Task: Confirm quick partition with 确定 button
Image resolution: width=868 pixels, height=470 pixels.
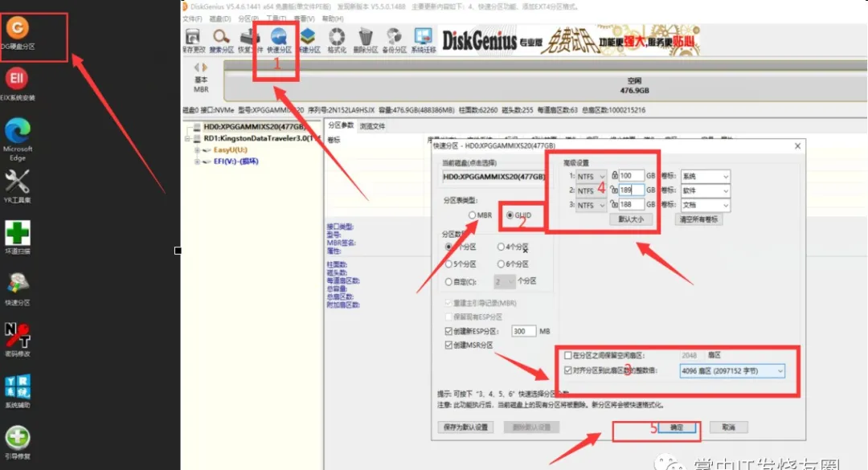Action: click(x=677, y=427)
